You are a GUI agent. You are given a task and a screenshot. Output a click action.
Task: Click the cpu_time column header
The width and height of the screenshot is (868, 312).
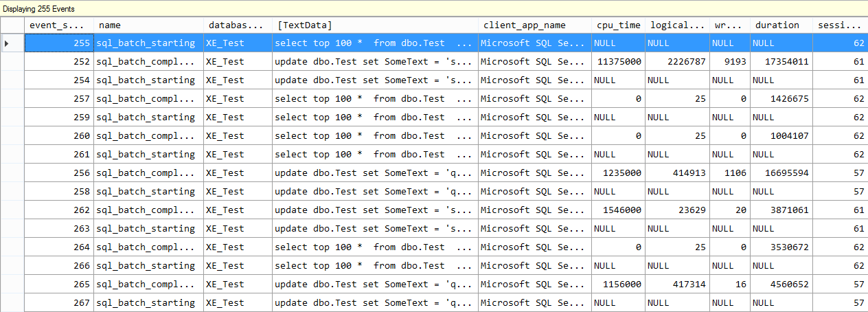618,25
